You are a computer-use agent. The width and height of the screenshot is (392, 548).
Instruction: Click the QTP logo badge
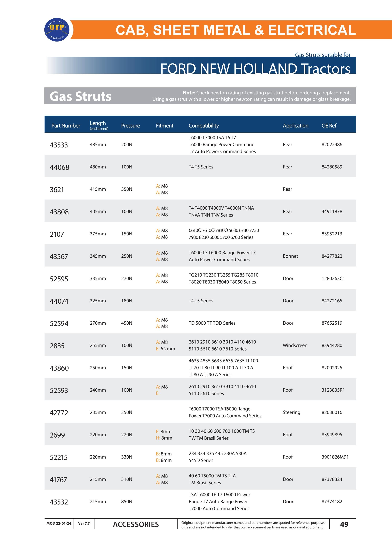point(57,30)
